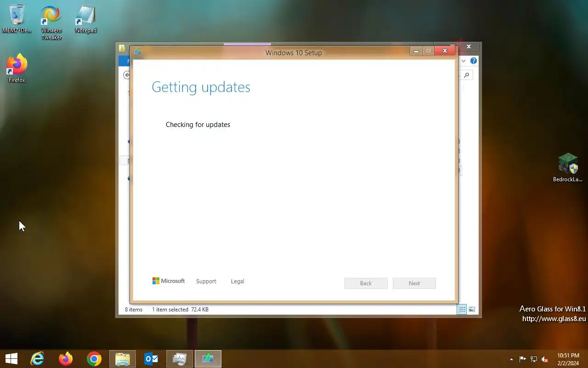This screenshot has width=588, height=368.
Task: Click the 'Getting updates' heading
Action: point(201,87)
